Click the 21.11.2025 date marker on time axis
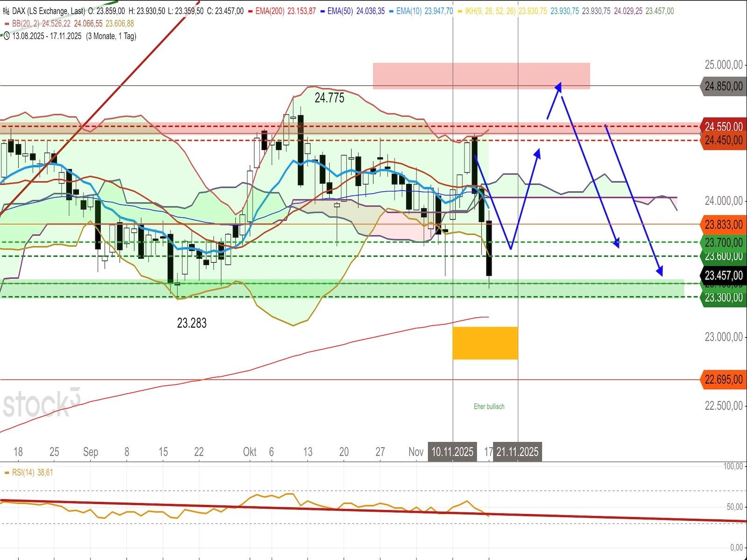 point(517,452)
